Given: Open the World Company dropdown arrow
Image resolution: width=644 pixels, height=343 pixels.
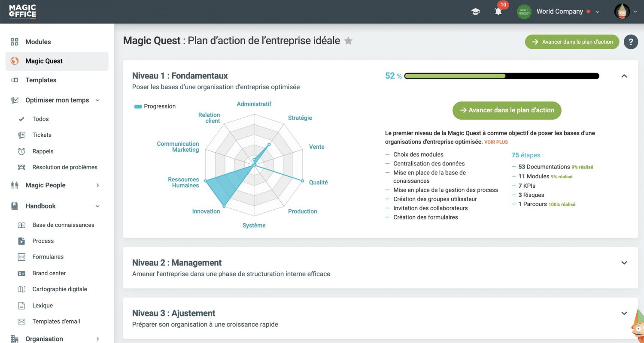Looking at the screenshot, I should click(x=597, y=12).
